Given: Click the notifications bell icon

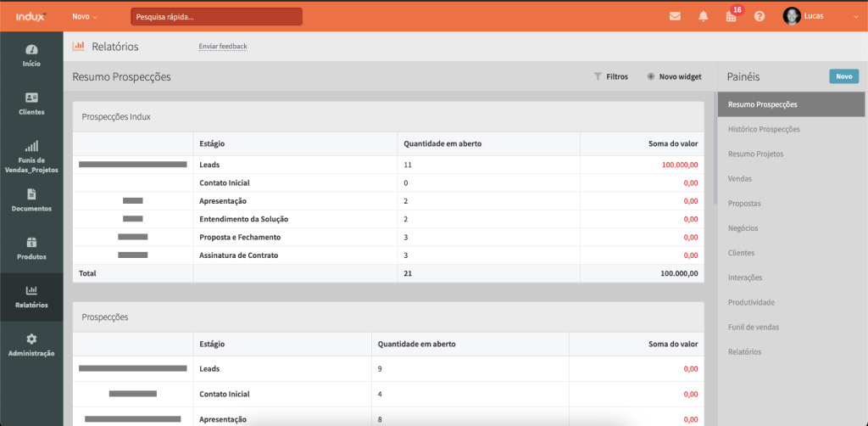Looking at the screenshot, I should pyautogui.click(x=703, y=16).
